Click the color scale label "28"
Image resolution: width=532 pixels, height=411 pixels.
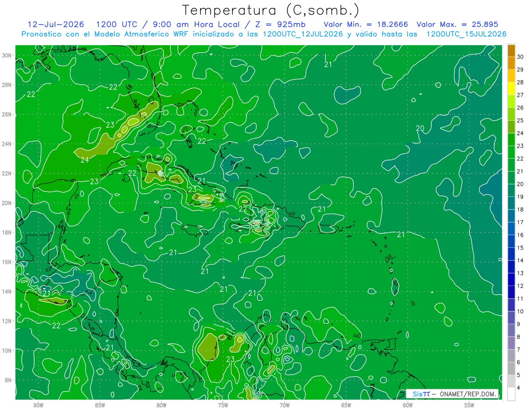(x=520, y=82)
